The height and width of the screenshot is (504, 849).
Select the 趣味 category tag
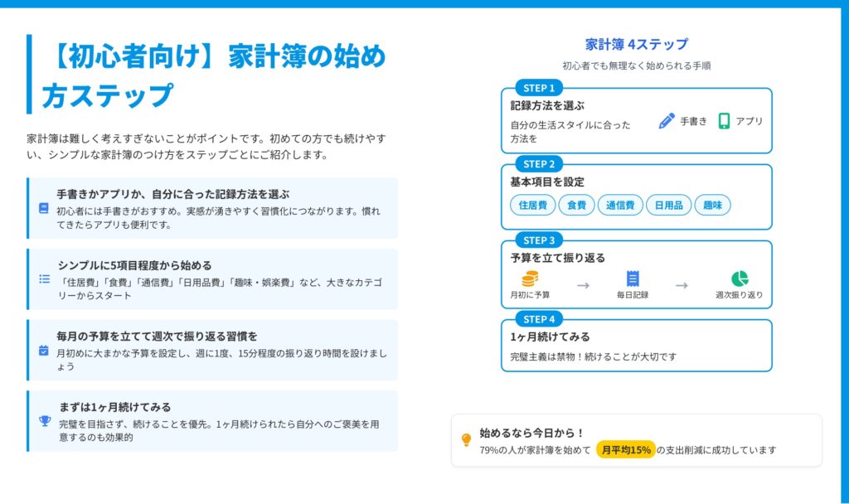712,205
